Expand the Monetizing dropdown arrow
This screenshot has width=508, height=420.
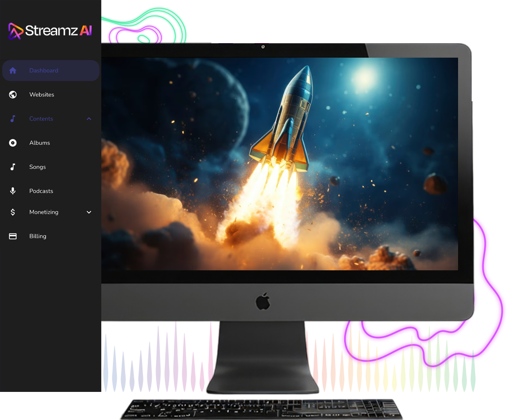coord(89,212)
